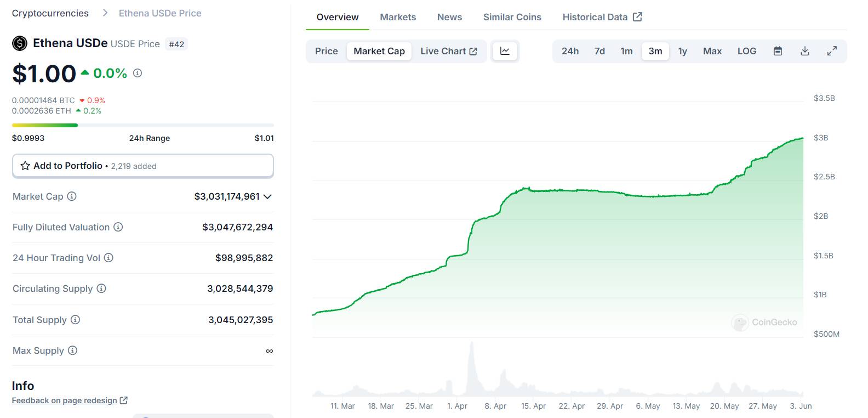Image resolution: width=868 pixels, height=418 pixels.
Task: Click the $98,995,882 trading volume value
Action: (x=244, y=258)
